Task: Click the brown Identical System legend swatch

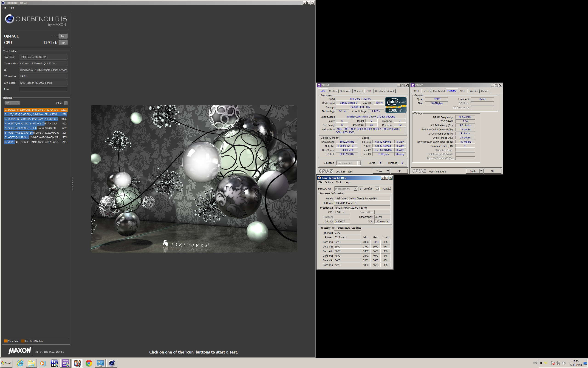Action: pos(23,341)
